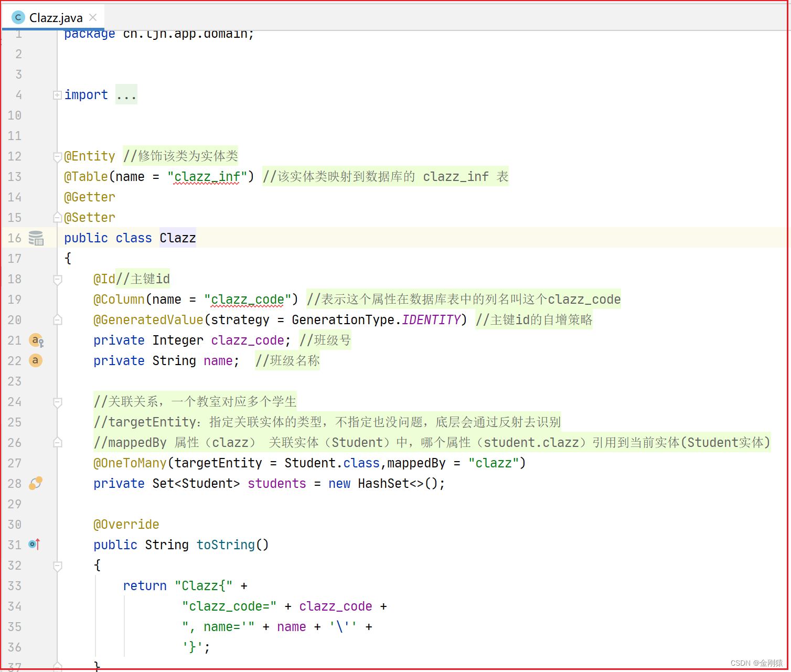Click the Clazz class name on line 16
The image size is (791, 672).
coord(178,238)
